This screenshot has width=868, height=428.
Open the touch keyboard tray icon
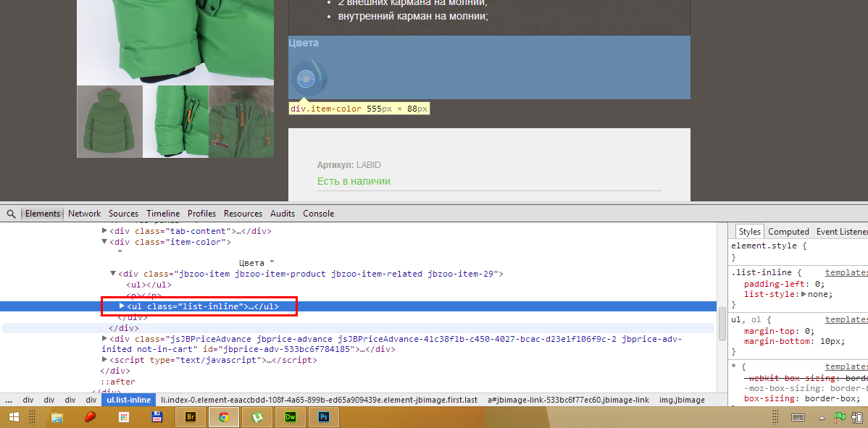pos(798,417)
